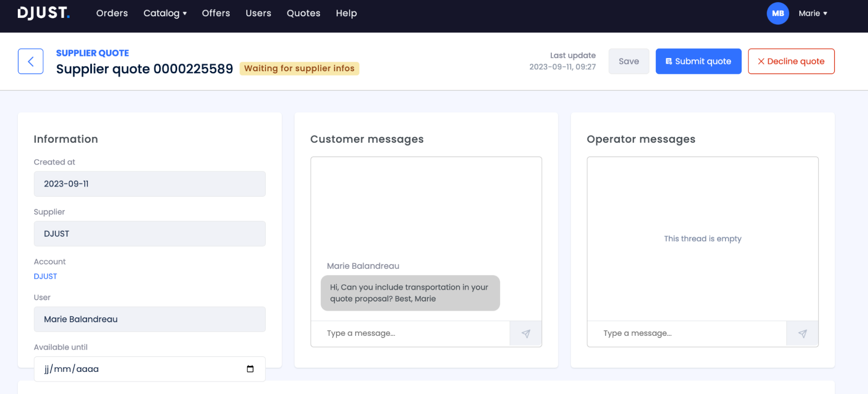Image resolution: width=868 pixels, height=394 pixels.
Task: Open the Quotes menu item
Action: [304, 13]
